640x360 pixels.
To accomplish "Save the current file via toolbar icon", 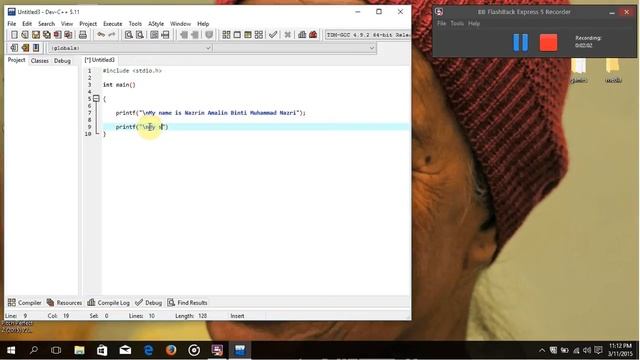I will pyautogui.click(x=36, y=35).
